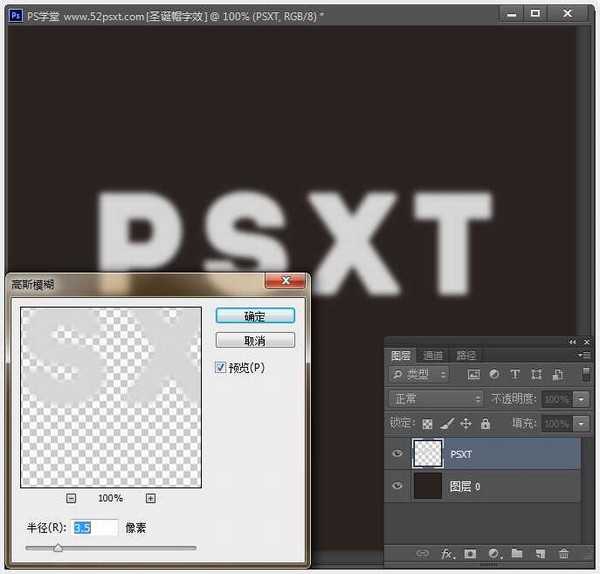Screen dimensions: 600x574
Task: Uncheck the 预览(P) preview checkbox
Action: 221,368
